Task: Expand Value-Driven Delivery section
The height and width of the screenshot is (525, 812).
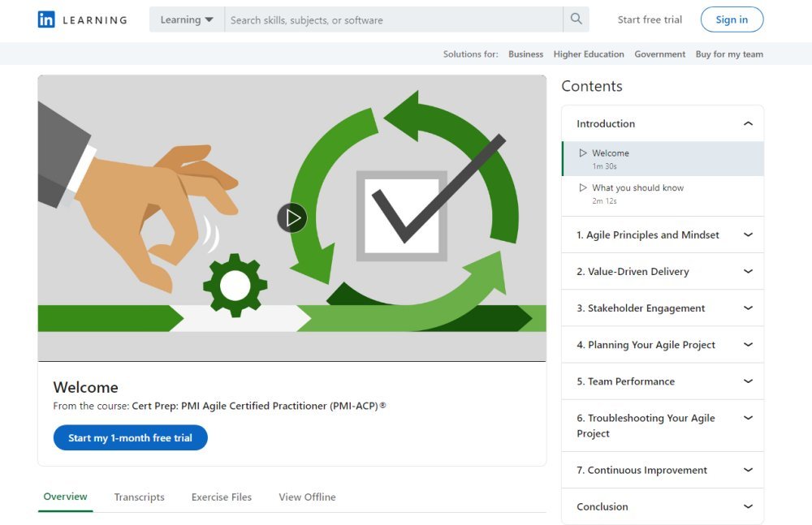Action: click(x=663, y=271)
